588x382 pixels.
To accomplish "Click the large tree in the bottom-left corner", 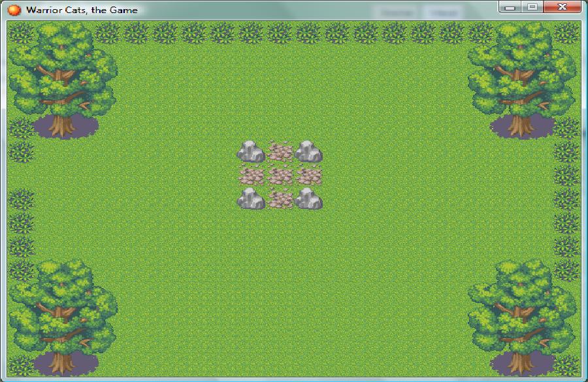I will (x=63, y=317).
